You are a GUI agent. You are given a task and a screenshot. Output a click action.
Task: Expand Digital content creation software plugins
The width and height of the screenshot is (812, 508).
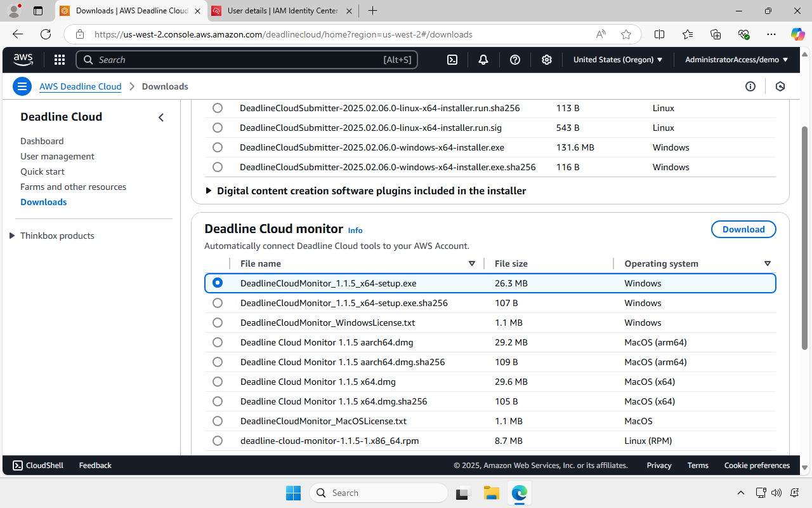209,190
